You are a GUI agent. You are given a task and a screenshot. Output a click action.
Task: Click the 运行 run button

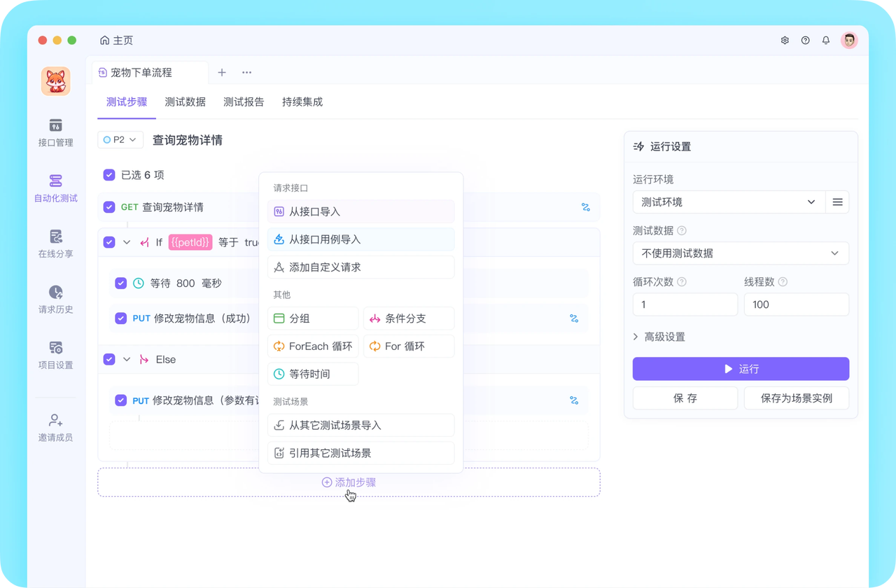click(741, 369)
